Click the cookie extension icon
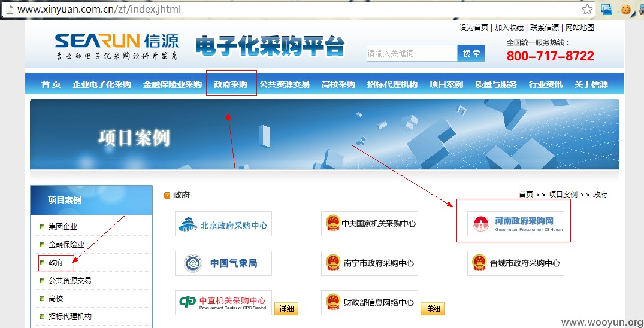Screen dimensions: 644x328 [x=625, y=9]
